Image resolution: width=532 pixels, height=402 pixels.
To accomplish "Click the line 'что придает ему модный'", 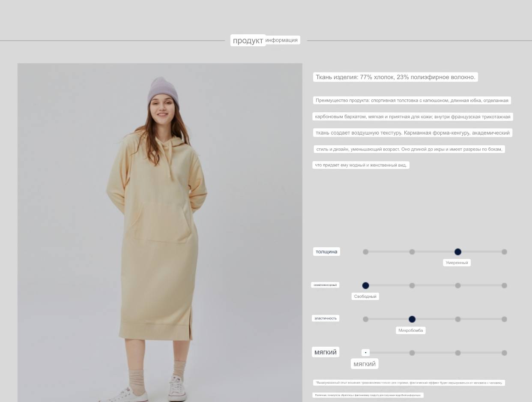I will point(361,165).
